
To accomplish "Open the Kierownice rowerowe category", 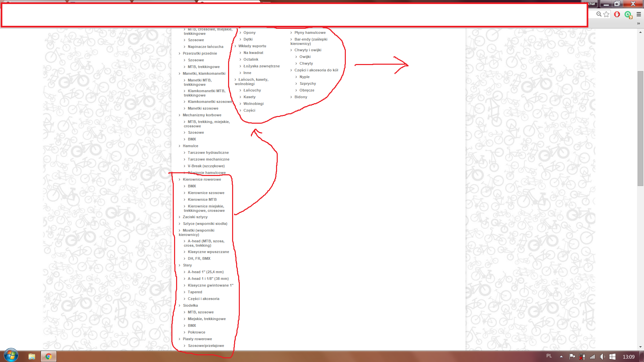I will point(202,180).
